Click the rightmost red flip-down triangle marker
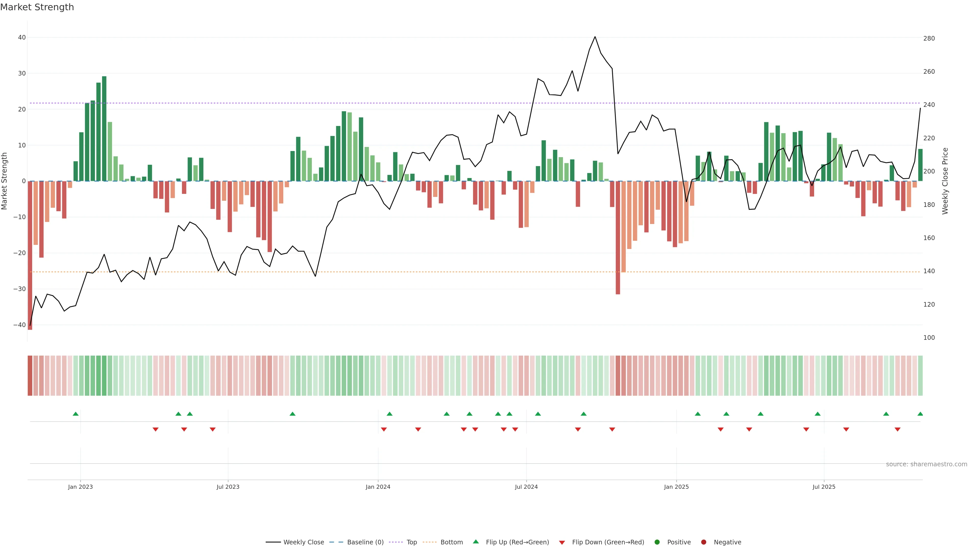Viewport: 980px width, 551px height. [x=898, y=429]
